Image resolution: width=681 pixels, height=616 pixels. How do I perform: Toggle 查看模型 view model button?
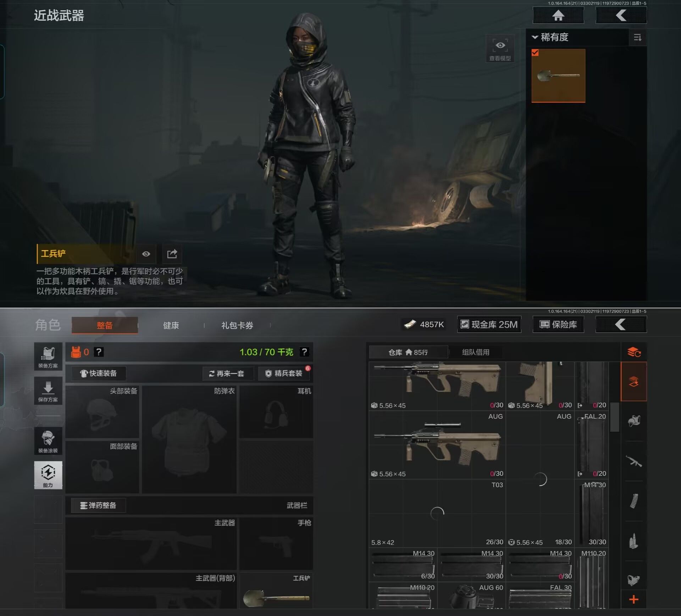click(x=500, y=49)
